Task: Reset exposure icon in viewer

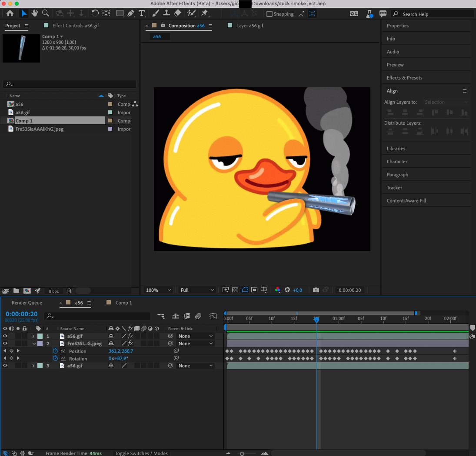Action: point(287,290)
